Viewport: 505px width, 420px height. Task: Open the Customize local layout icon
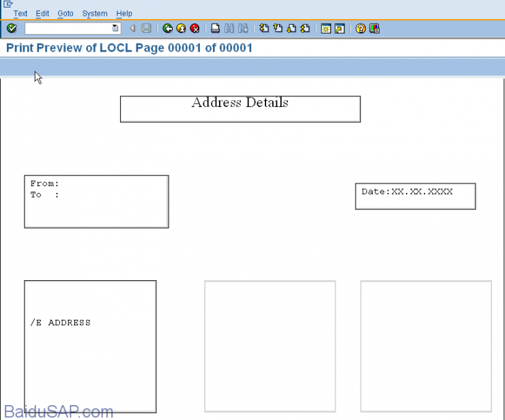[375, 29]
